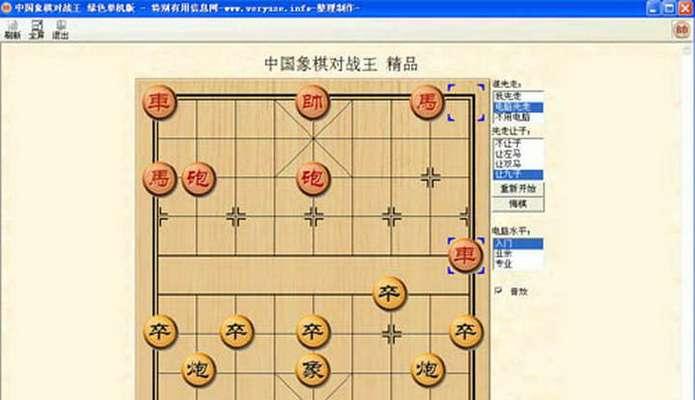Click the 退出 exit toolbar icon
The height and width of the screenshot is (400, 695).
tap(61, 29)
